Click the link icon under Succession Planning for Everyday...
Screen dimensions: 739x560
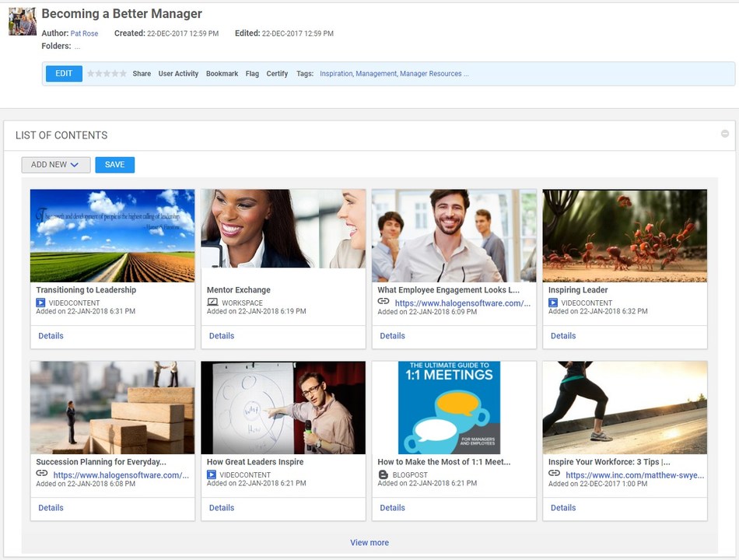(43, 474)
